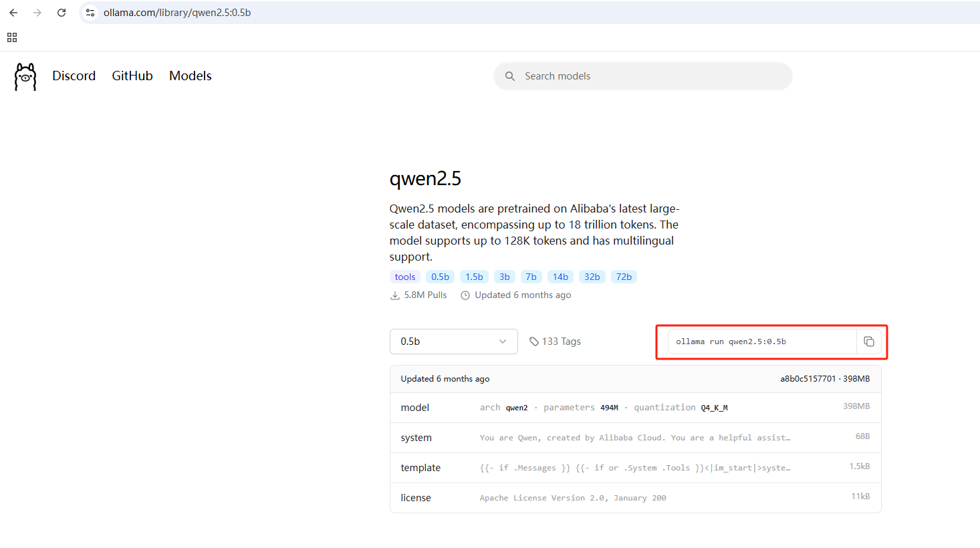Click the download icon beside 5.8M Pulls
The width and height of the screenshot is (980, 548).
(395, 295)
